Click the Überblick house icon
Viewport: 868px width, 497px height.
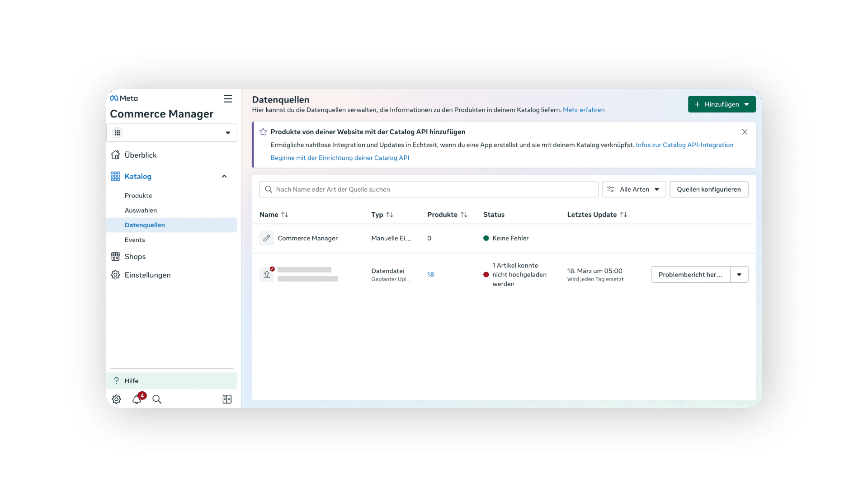[x=115, y=155]
